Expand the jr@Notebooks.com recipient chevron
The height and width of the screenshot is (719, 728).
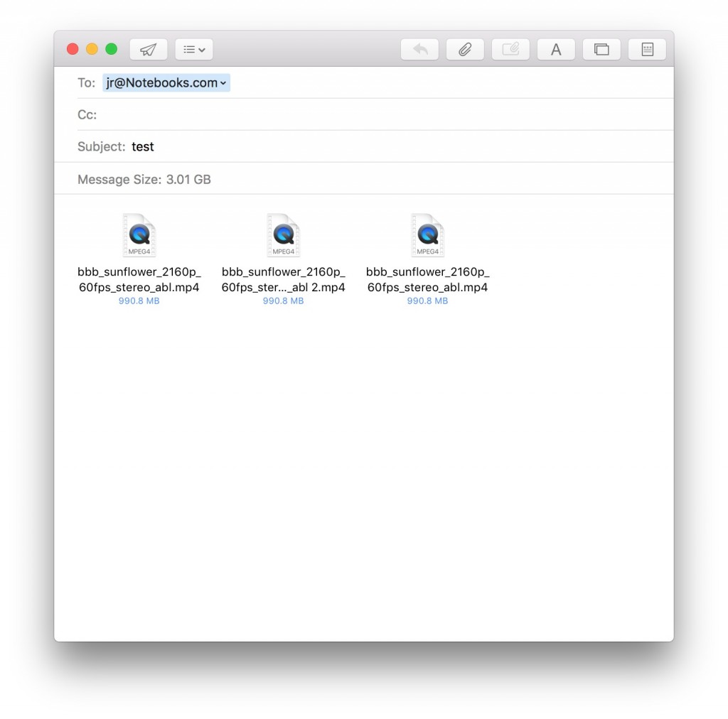(x=223, y=83)
